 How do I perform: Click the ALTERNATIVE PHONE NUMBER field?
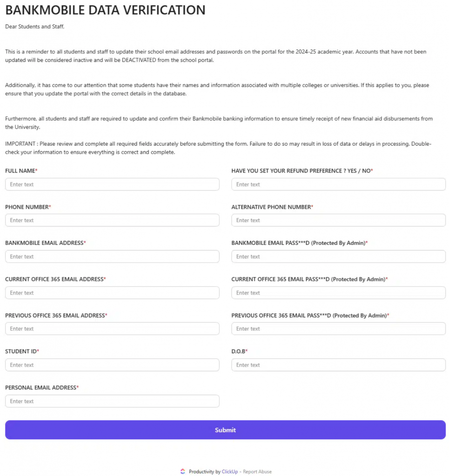[x=338, y=220]
